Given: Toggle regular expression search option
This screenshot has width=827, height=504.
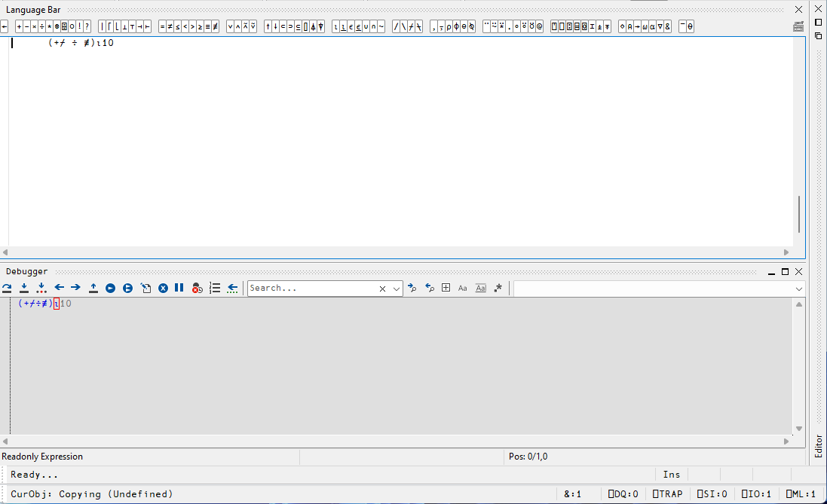Looking at the screenshot, I should (498, 288).
